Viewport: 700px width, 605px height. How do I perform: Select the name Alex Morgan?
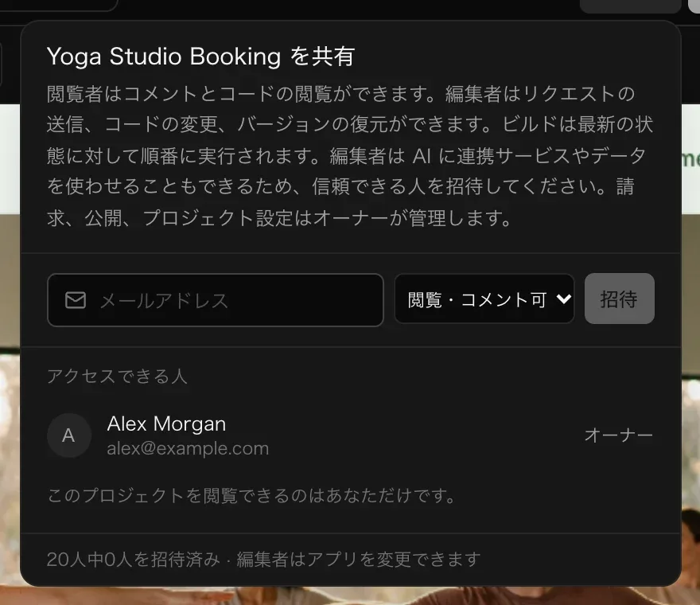click(166, 423)
